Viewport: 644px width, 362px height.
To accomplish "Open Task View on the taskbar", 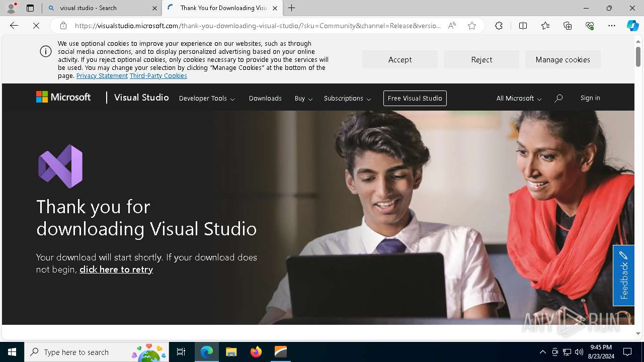I will coord(181,352).
